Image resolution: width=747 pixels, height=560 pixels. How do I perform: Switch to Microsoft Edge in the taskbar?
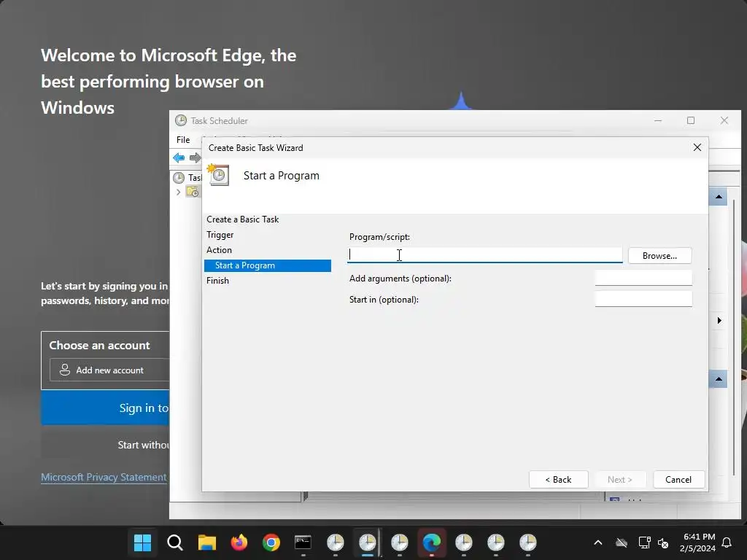click(432, 542)
